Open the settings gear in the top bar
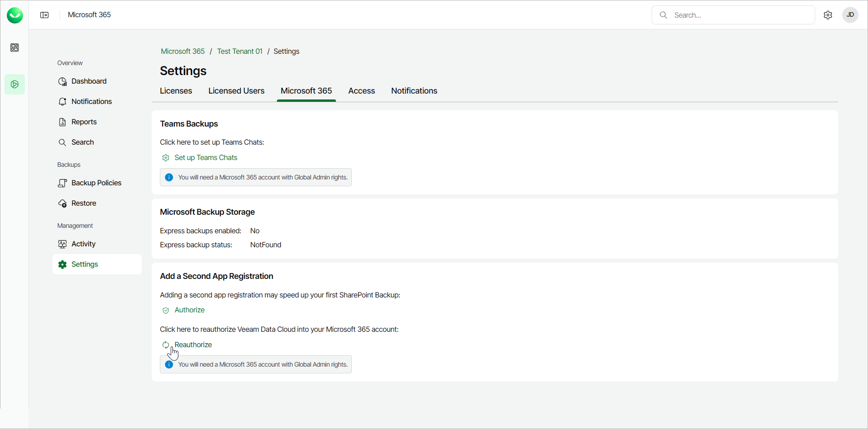This screenshot has width=868, height=429. click(828, 15)
